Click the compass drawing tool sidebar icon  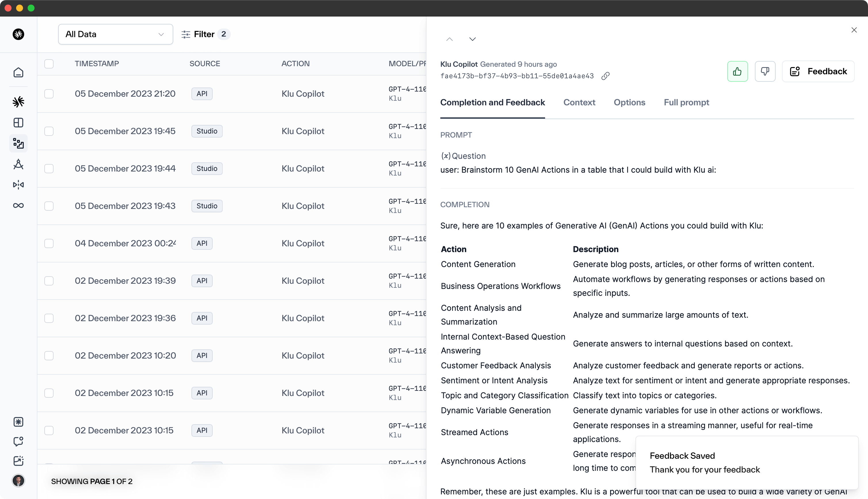[18, 164]
